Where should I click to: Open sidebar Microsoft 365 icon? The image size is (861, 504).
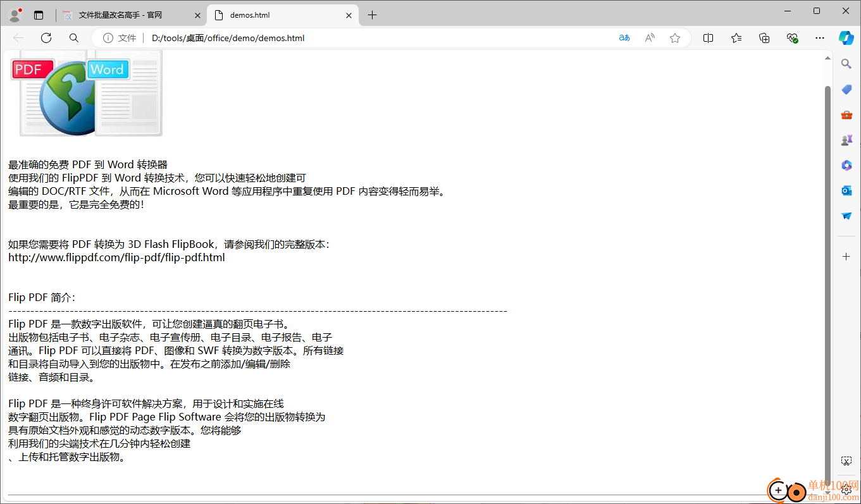[x=846, y=165]
